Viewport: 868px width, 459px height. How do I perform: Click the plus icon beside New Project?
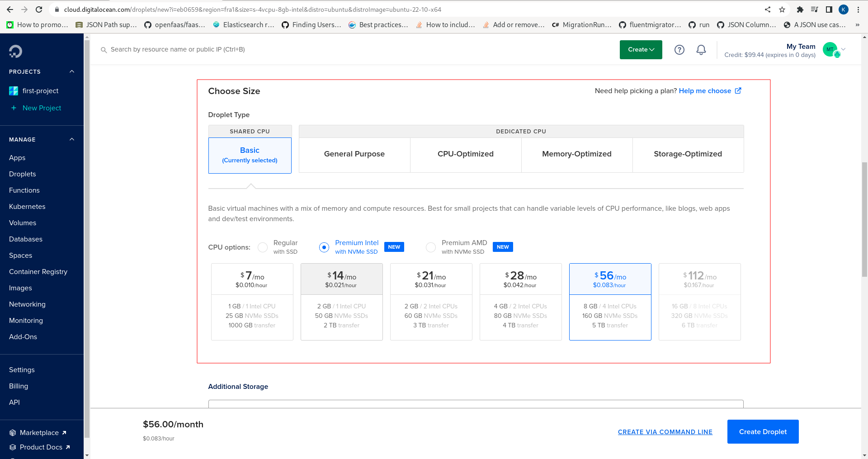tap(14, 108)
